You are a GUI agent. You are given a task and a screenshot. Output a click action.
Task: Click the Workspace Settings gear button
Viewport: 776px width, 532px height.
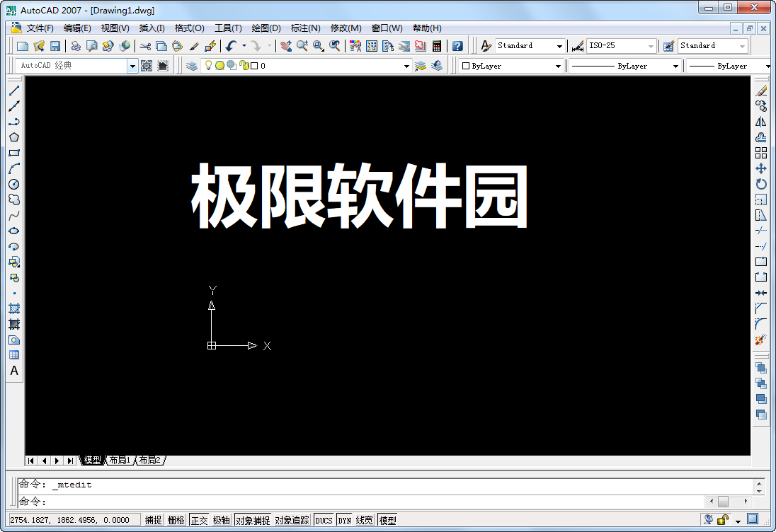[147, 66]
